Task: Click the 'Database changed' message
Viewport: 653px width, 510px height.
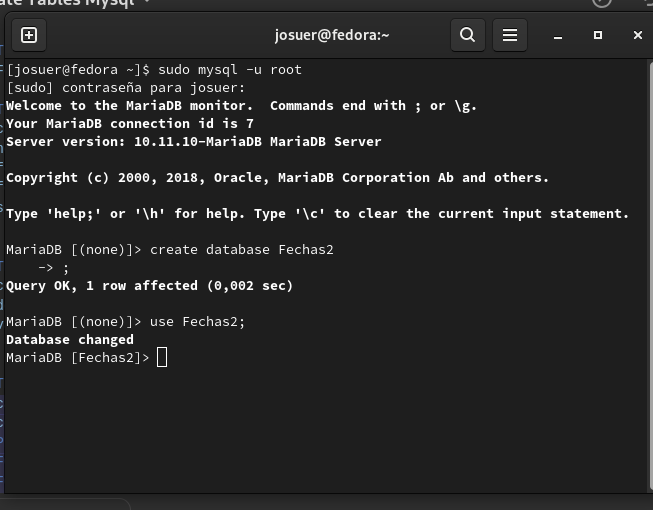Action: point(70,340)
